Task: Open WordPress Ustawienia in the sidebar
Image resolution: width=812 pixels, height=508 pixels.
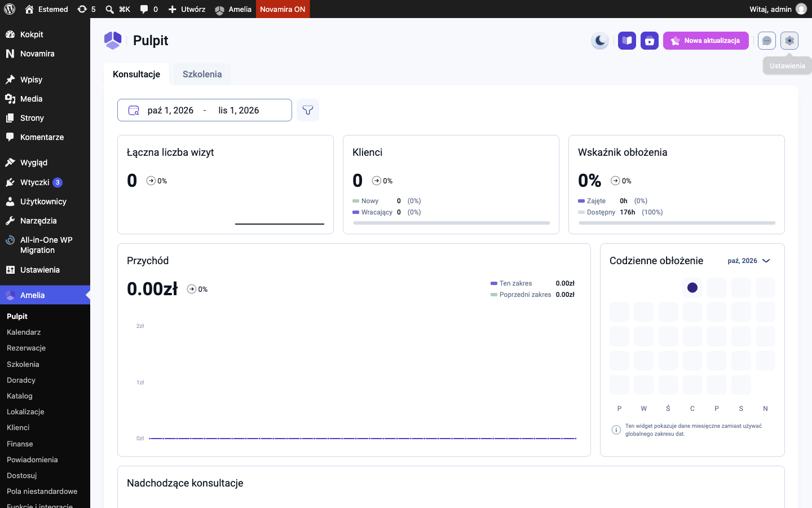Action: pyautogui.click(x=45, y=270)
